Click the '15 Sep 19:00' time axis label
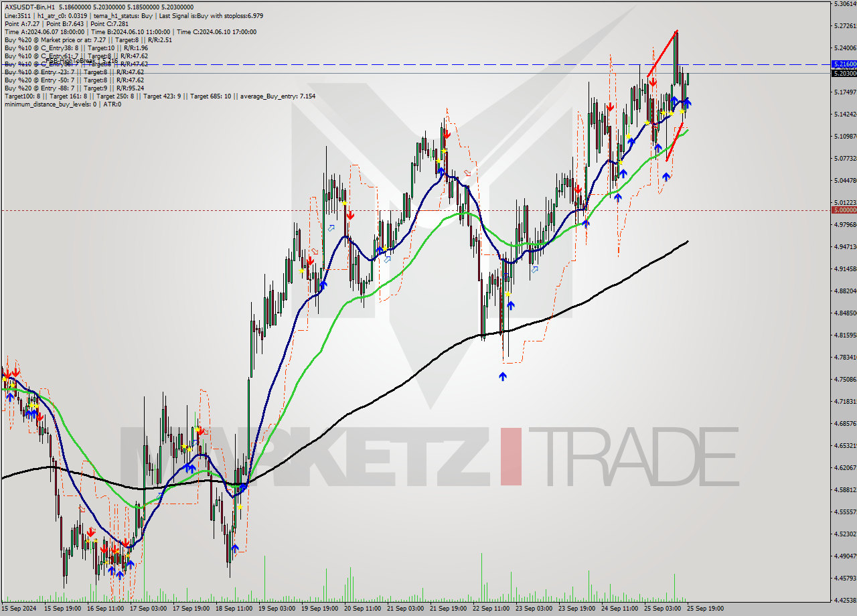The image size is (857, 616). pos(63,608)
